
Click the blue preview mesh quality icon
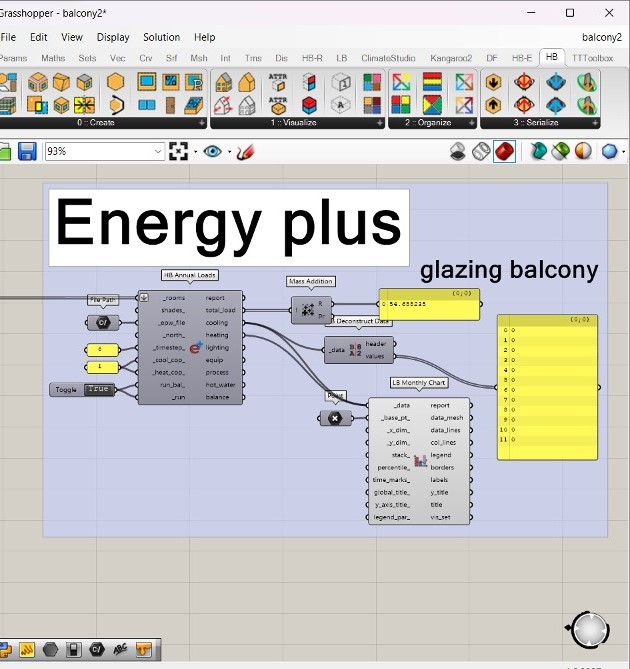pos(610,151)
